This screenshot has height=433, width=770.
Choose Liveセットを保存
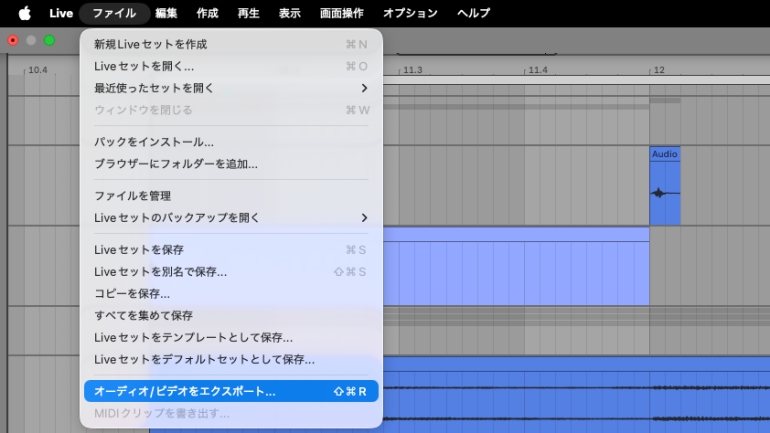coord(231,250)
